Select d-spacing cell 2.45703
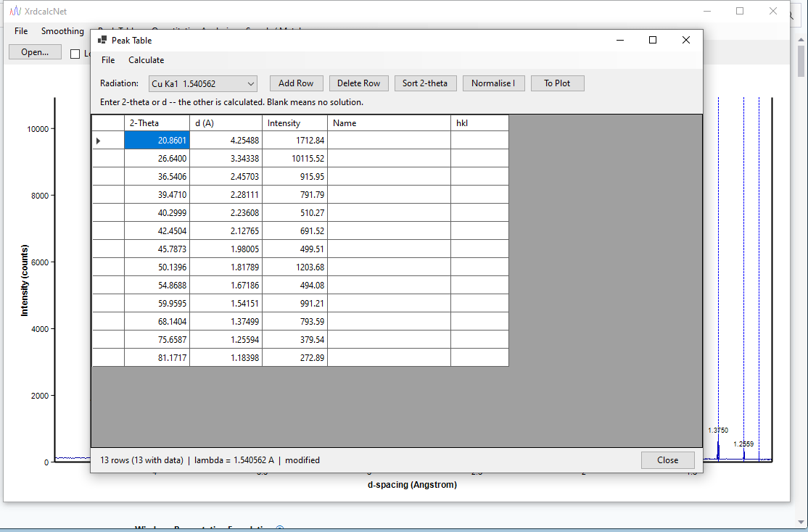The width and height of the screenshot is (808, 532). (x=226, y=177)
